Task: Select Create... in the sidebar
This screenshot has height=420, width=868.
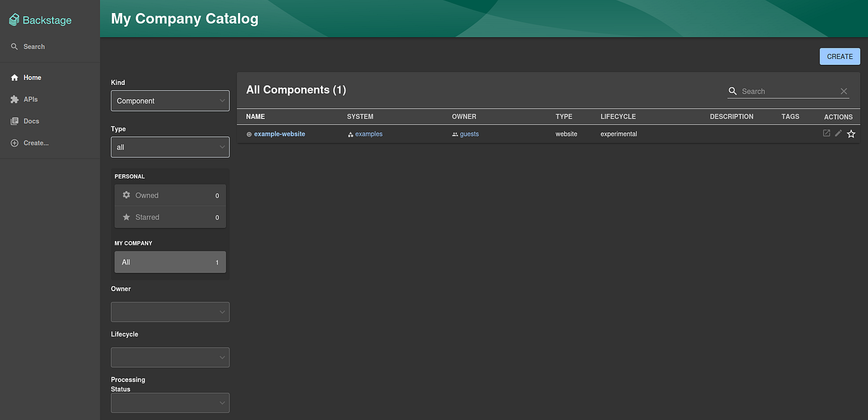Action: (x=50, y=143)
